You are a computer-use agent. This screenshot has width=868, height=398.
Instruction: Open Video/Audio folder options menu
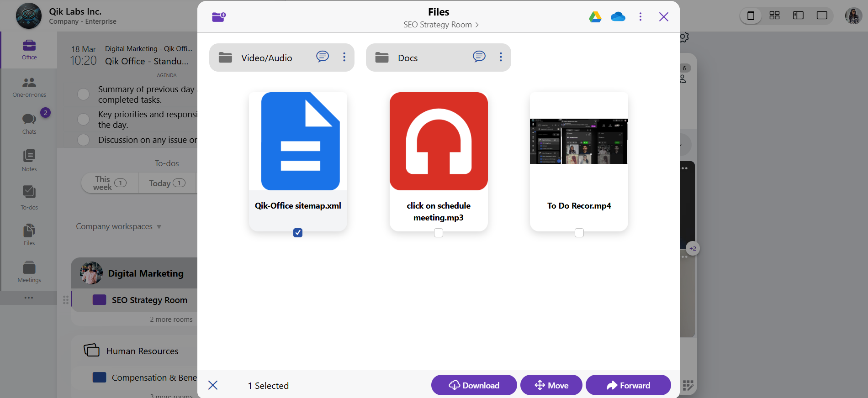click(x=344, y=57)
